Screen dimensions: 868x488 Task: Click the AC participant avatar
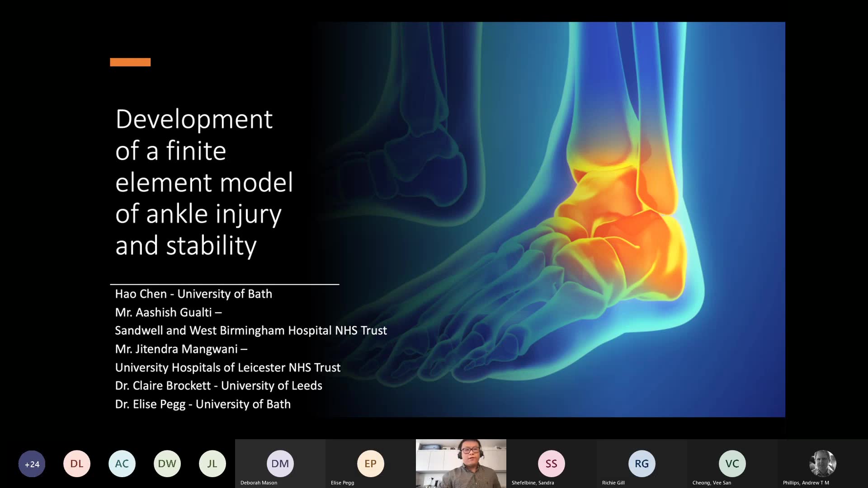pyautogui.click(x=122, y=464)
